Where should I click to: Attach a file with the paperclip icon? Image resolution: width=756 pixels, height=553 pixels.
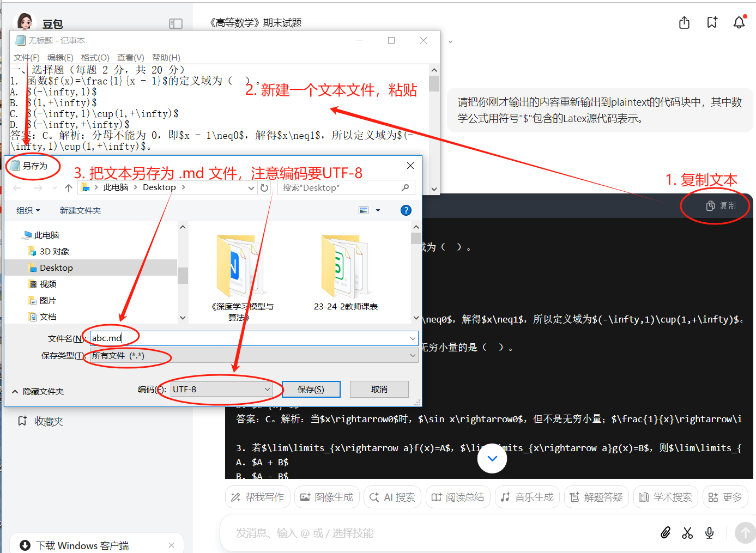tap(666, 533)
